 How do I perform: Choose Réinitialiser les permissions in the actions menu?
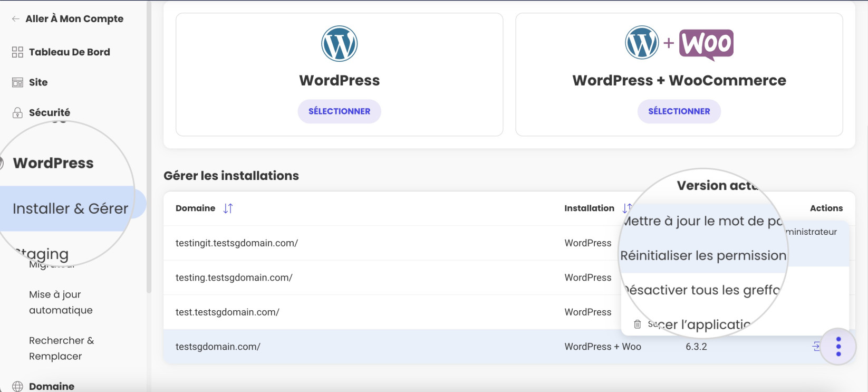click(703, 255)
